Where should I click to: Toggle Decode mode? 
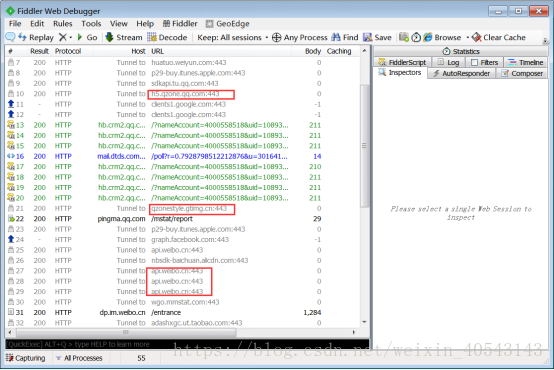click(x=167, y=37)
